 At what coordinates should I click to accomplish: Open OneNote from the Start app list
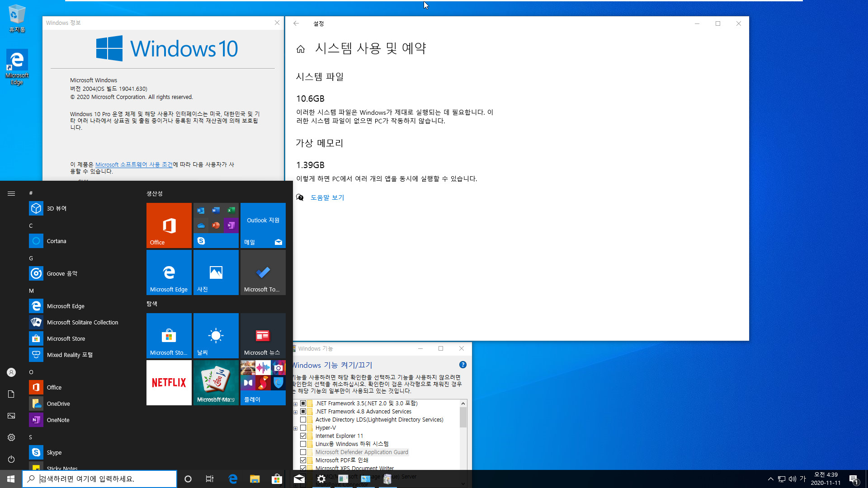(x=81, y=420)
